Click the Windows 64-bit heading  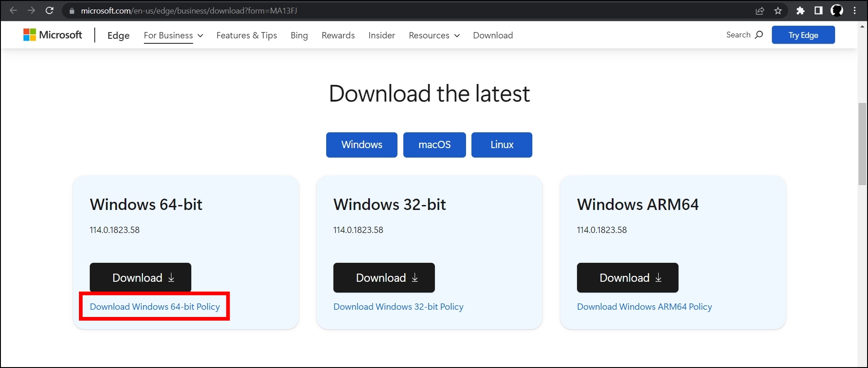pyautogui.click(x=146, y=205)
